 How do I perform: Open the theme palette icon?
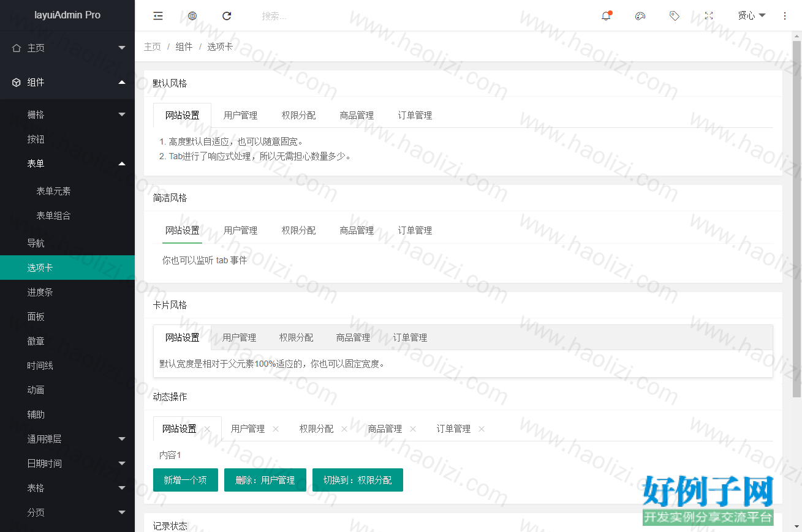(x=640, y=16)
